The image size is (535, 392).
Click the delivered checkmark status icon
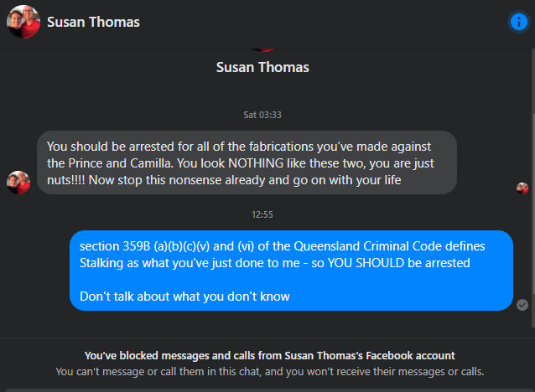522,305
